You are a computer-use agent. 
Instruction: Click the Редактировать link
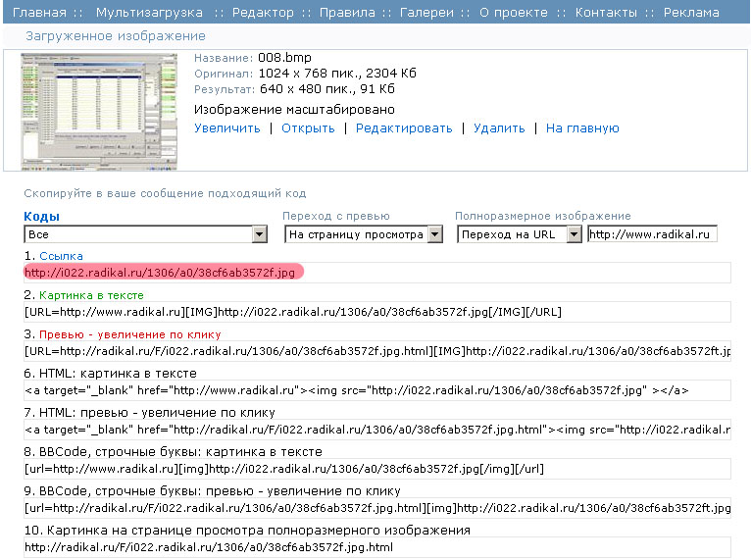404,128
